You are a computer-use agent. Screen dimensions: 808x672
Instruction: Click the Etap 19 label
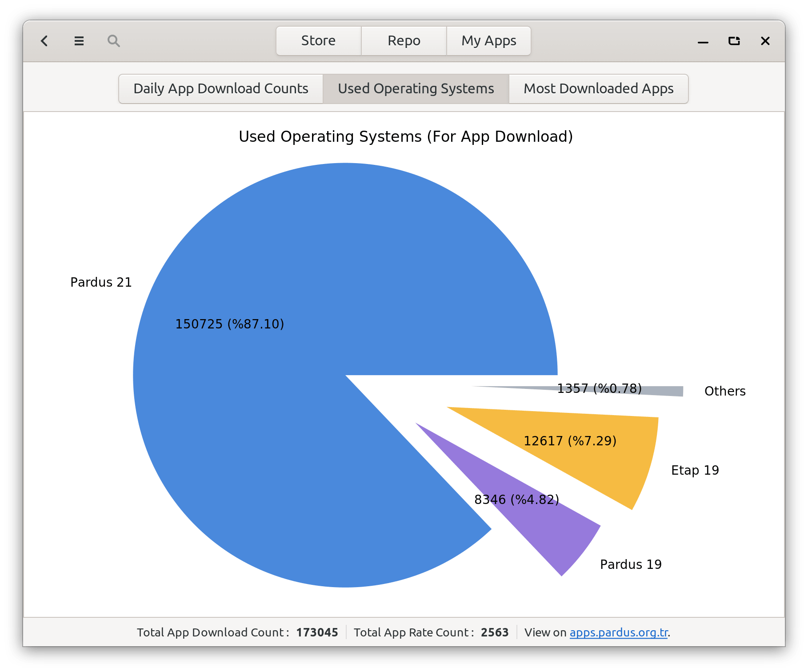(695, 470)
